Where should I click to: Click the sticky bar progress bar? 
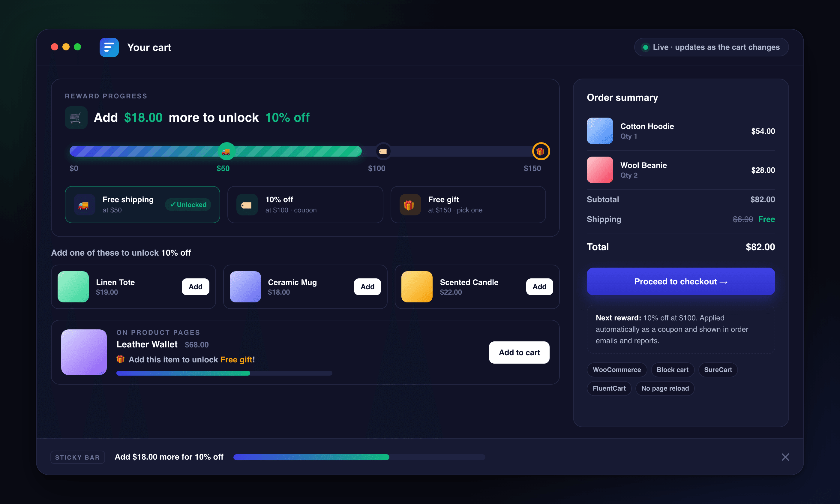pos(359,457)
